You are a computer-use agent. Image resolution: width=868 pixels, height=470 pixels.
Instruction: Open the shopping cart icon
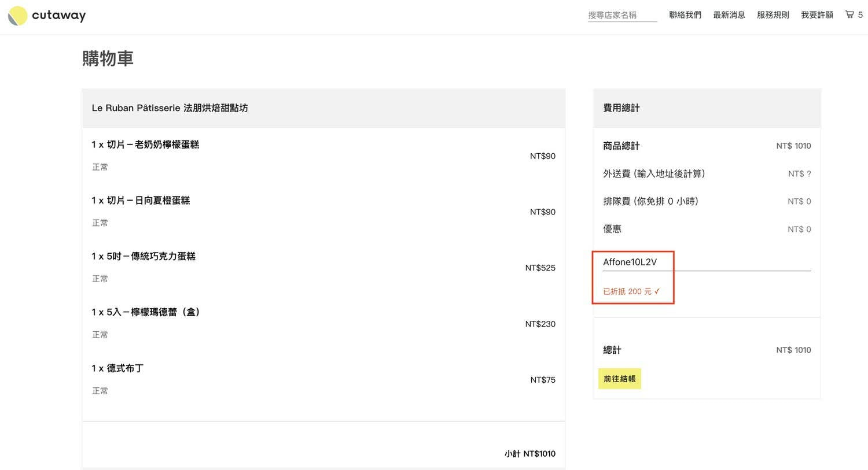[x=849, y=14]
